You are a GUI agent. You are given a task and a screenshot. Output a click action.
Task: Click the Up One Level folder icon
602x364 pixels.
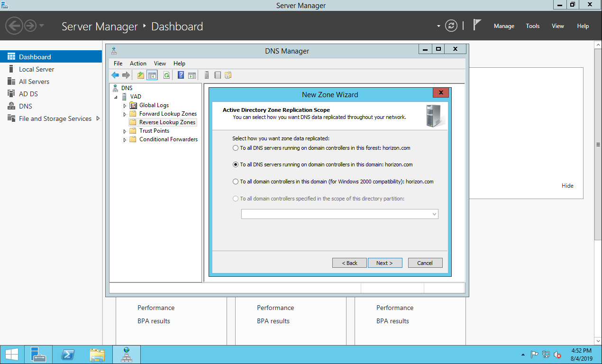pos(141,75)
